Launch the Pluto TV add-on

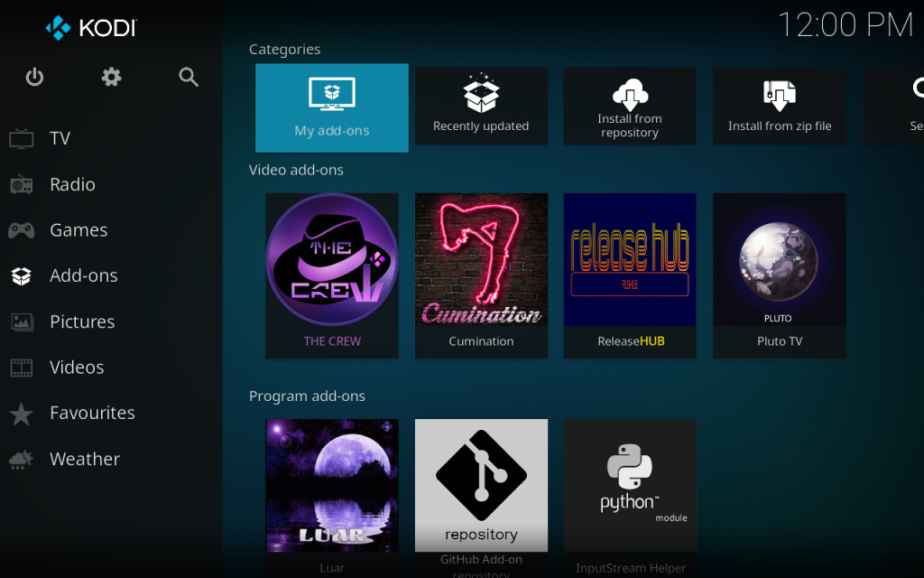pos(780,275)
